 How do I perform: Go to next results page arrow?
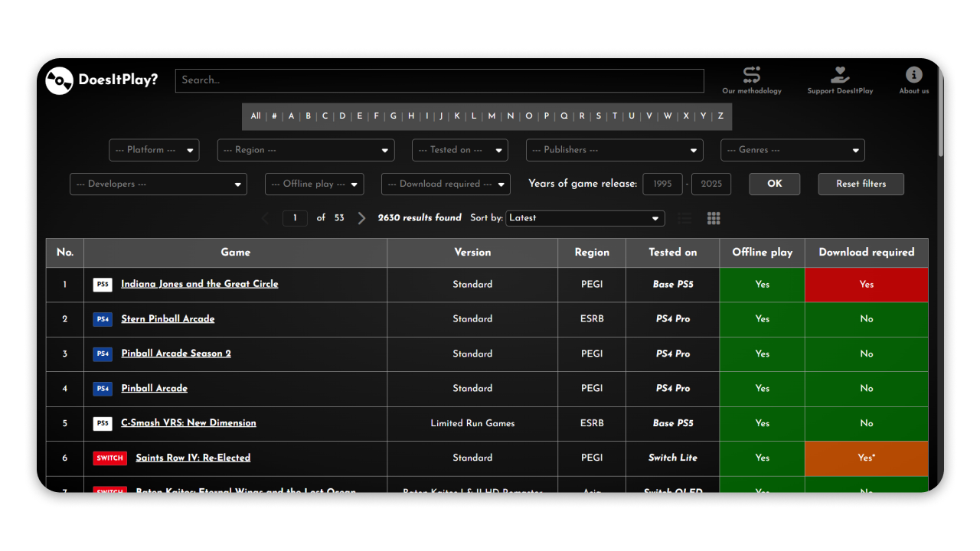coord(361,218)
